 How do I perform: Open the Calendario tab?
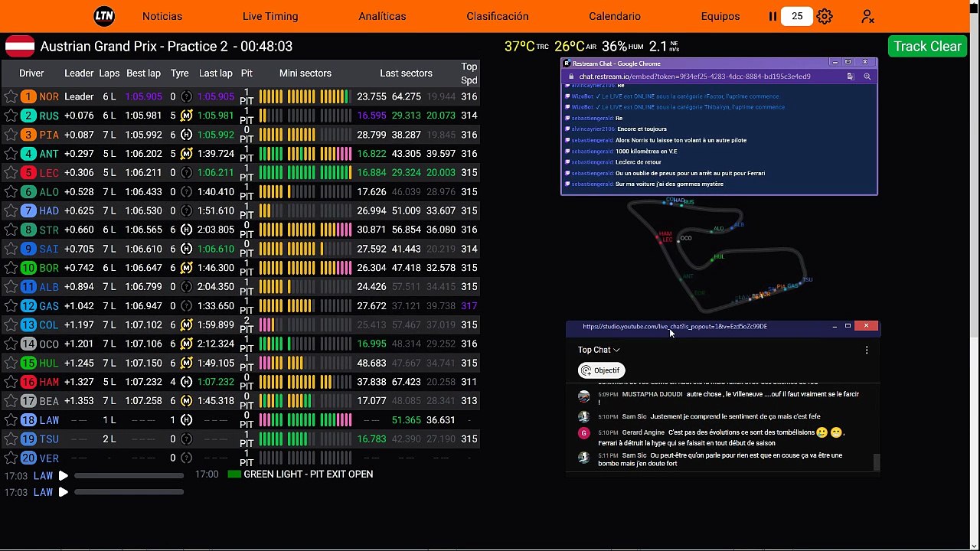pos(615,16)
